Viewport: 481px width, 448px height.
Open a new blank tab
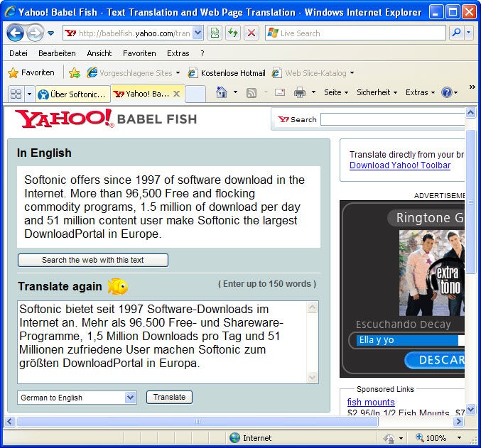(195, 94)
